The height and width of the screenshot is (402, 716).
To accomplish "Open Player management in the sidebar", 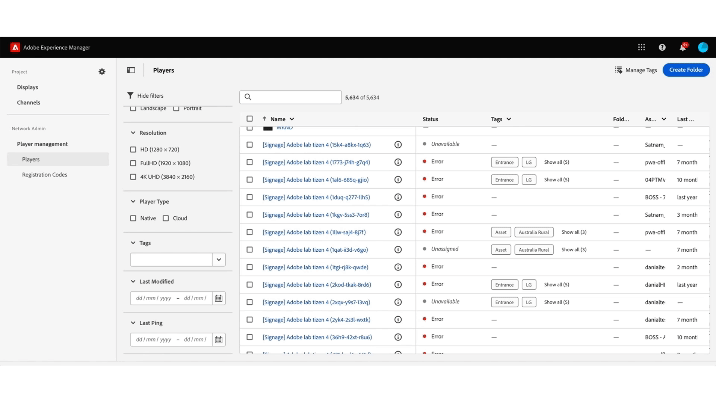I will (42, 144).
